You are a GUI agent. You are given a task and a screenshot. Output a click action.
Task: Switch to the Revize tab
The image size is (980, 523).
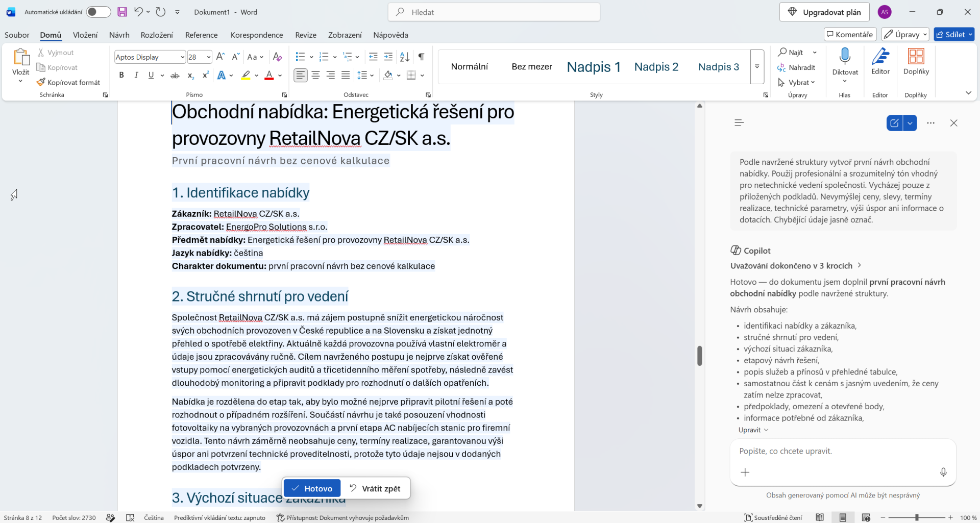click(306, 35)
